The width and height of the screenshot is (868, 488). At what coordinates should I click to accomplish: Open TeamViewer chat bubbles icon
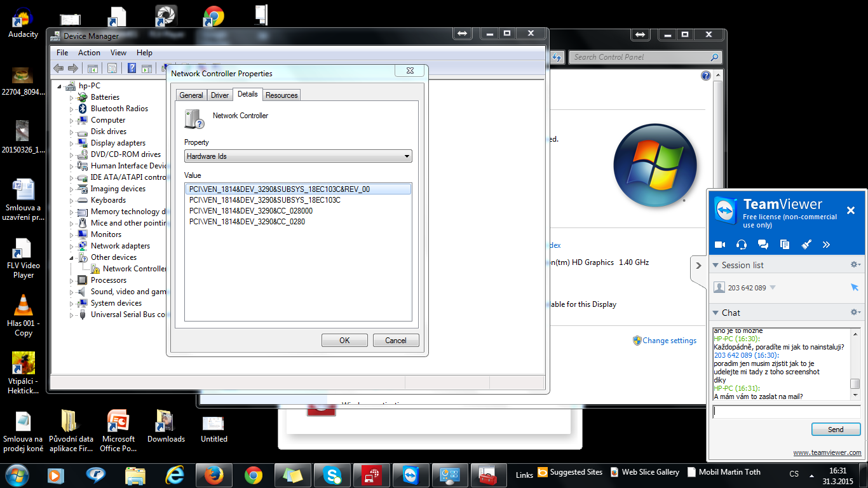(763, 245)
